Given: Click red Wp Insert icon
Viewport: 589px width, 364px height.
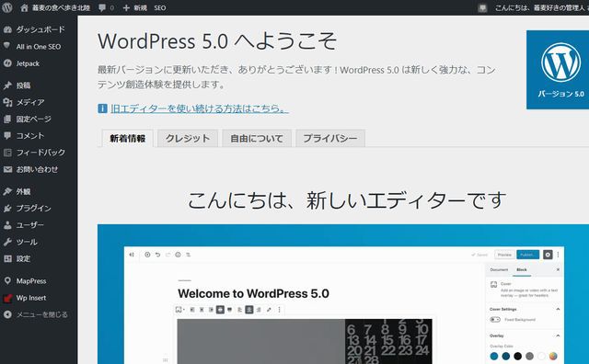Looking at the screenshot, I should coord(7,298).
